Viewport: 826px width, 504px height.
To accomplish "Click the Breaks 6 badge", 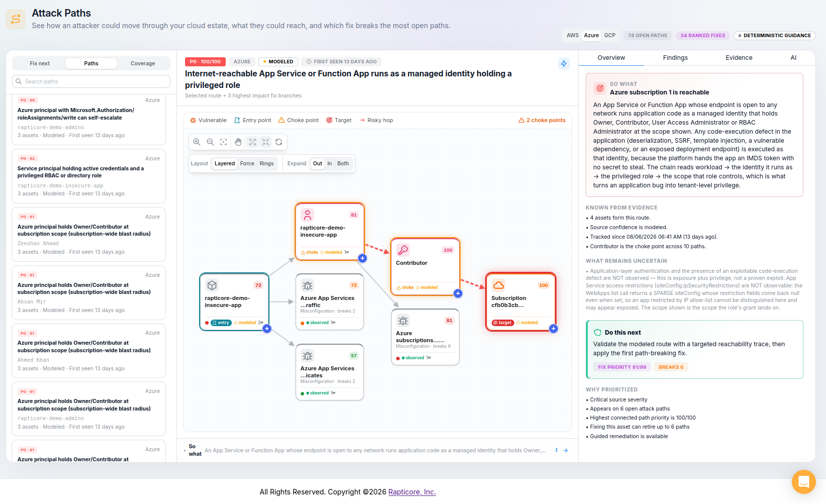I will 671,367.
